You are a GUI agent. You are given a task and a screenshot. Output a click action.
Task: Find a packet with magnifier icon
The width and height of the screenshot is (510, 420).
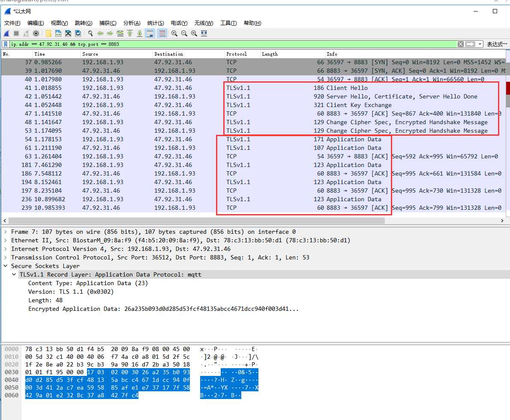[90, 33]
